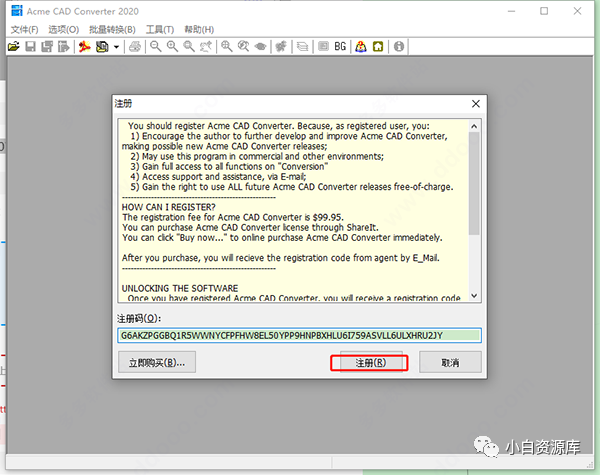Viewport: 600px width, 475px height.
Task: Click the 取消 cancel button
Action: tap(450, 362)
